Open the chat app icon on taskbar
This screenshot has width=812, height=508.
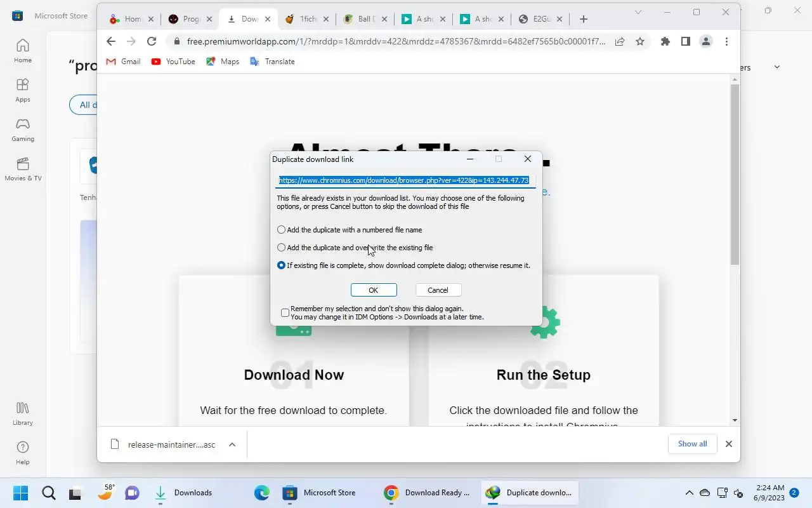[x=132, y=493]
